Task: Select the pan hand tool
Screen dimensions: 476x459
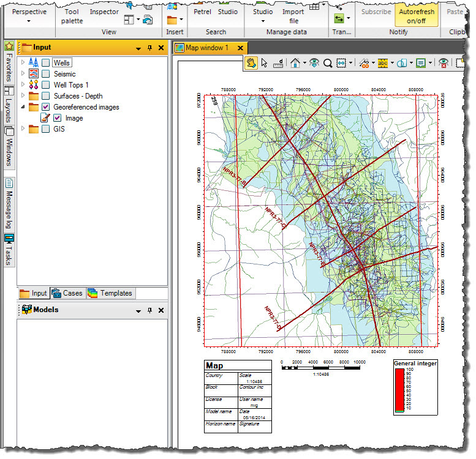Action: 251,62
